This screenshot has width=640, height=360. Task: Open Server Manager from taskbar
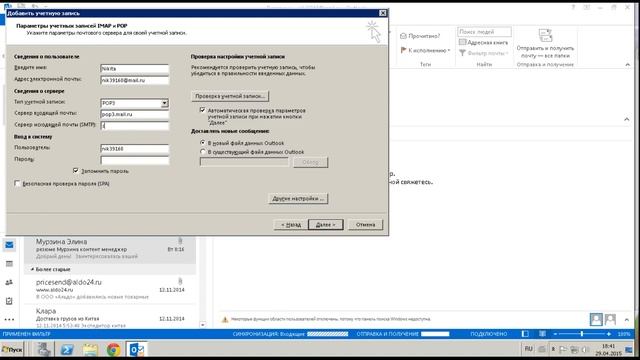44,350
